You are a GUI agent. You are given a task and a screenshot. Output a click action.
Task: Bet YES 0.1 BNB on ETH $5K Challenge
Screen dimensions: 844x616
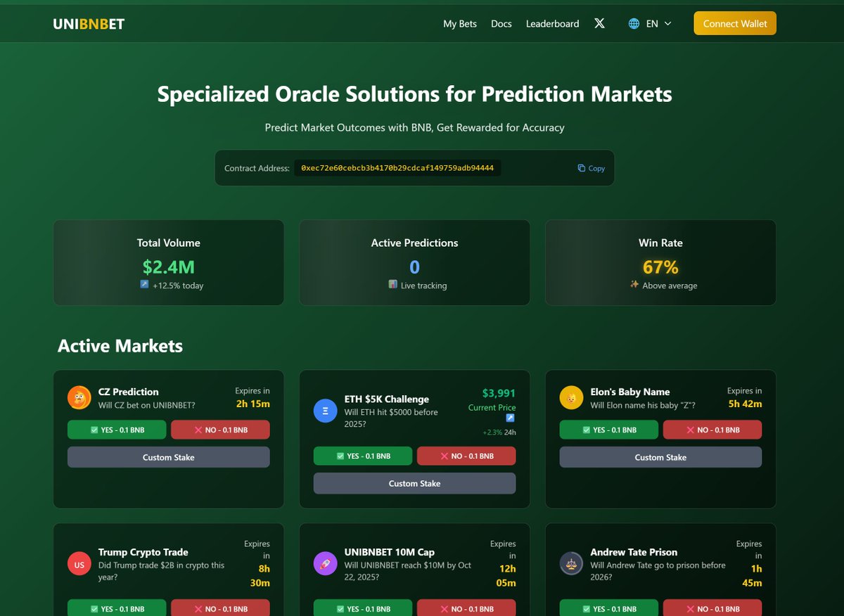coord(363,456)
